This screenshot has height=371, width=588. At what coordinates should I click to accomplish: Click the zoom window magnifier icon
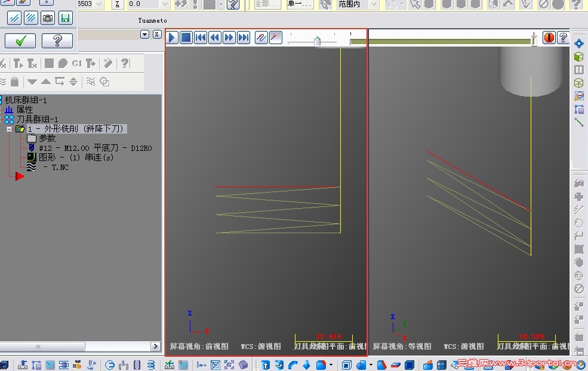(579, 95)
